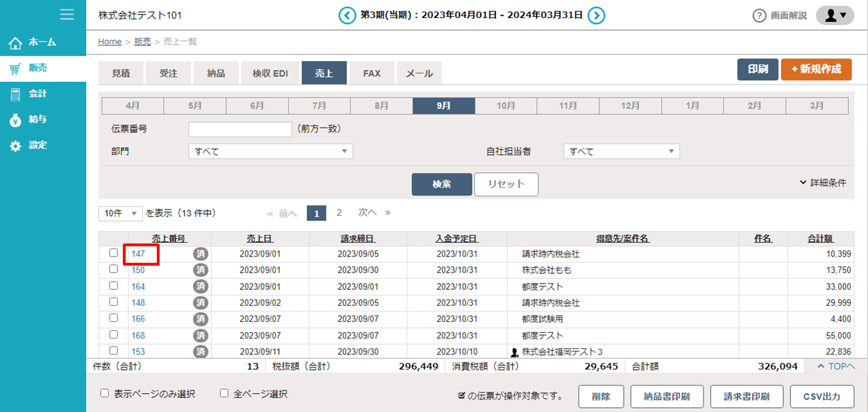
Task: Expand the 詳細条件 section
Action: point(823,183)
